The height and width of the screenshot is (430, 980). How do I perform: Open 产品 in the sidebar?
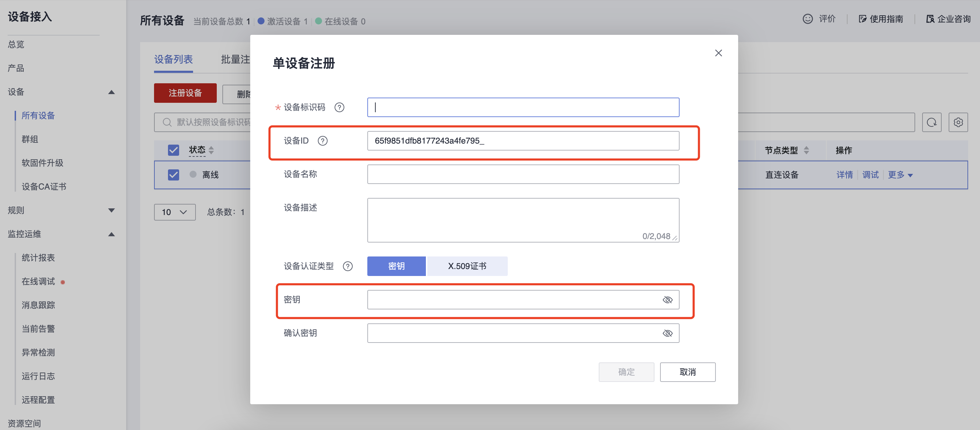16,69
